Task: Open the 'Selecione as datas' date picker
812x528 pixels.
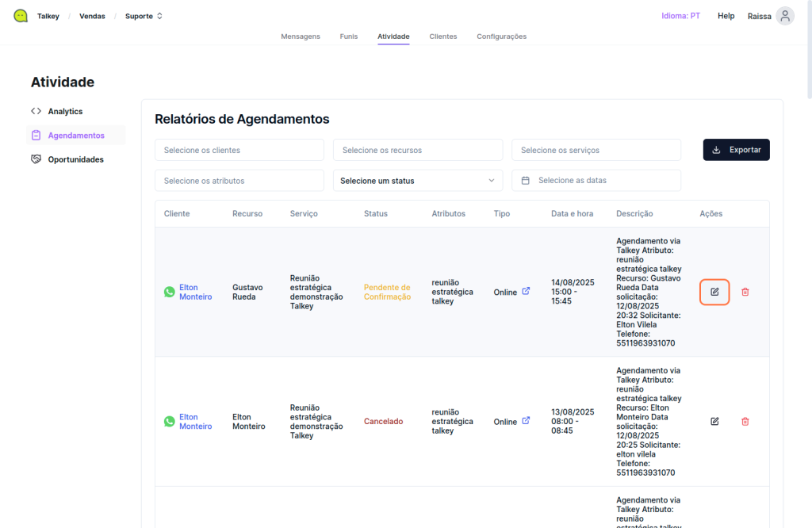Action: tap(596, 181)
